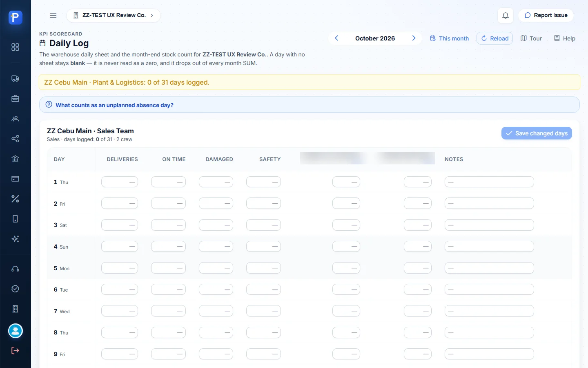Open the mobile device sidebar icon
Image resolution: width=588 pixels, height=368 pixels.
click(15, 219)
